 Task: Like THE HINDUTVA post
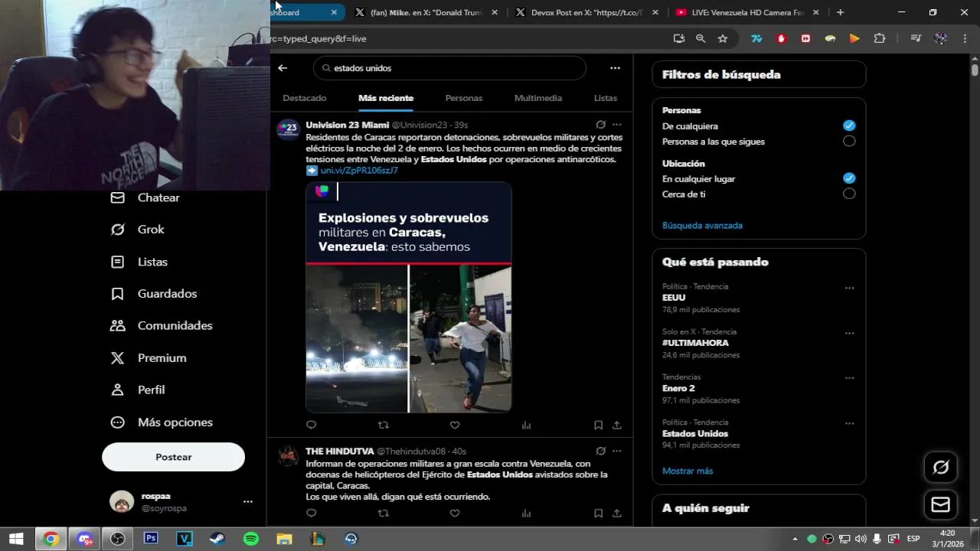[455, 514]
